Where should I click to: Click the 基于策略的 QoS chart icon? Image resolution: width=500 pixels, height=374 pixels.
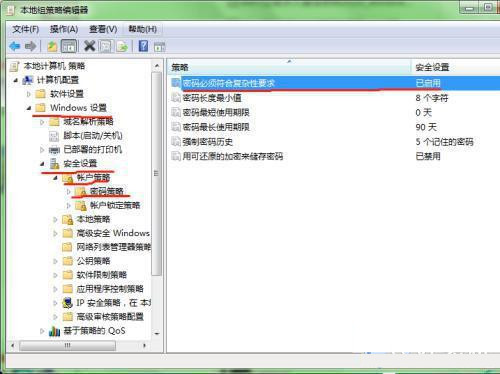click(54, 331)
